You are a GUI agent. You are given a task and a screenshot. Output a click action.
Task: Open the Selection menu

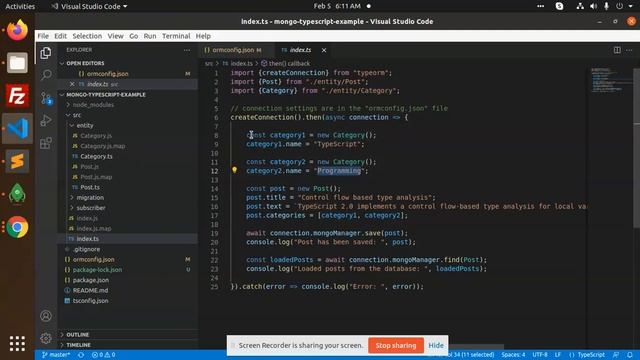tap(87, 36)
